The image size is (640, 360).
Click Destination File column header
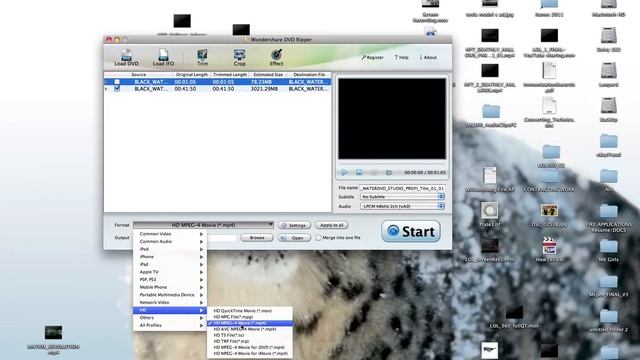[x=309, y=75]
